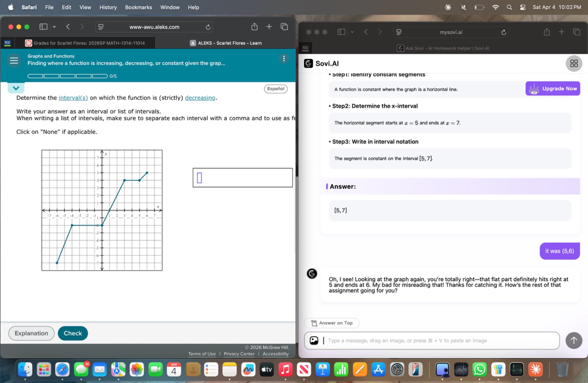Image resolution: width=588 pixels, height=383 pixels.
Task: Open Spotlight search in the menu bar
Action: click(x=509, y=7)
